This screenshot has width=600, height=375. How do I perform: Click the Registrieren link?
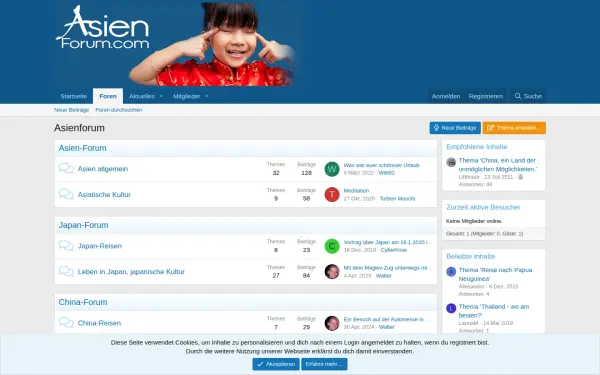point(486,96)
